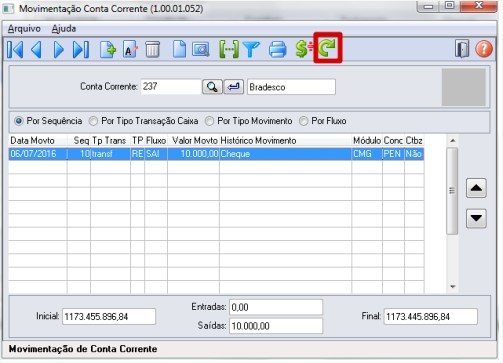Click the green dollar sign icon
The image size is (503, 363).
[302, 49]
